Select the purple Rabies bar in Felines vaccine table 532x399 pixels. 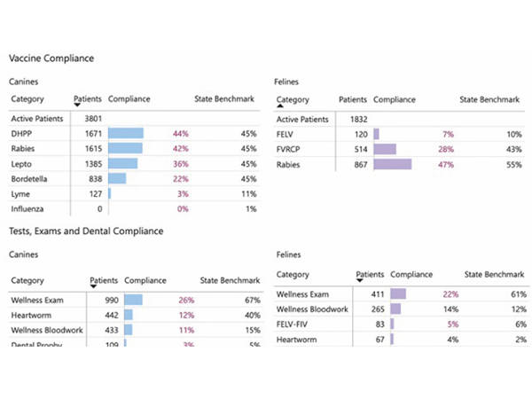click(x=393, y=164)
